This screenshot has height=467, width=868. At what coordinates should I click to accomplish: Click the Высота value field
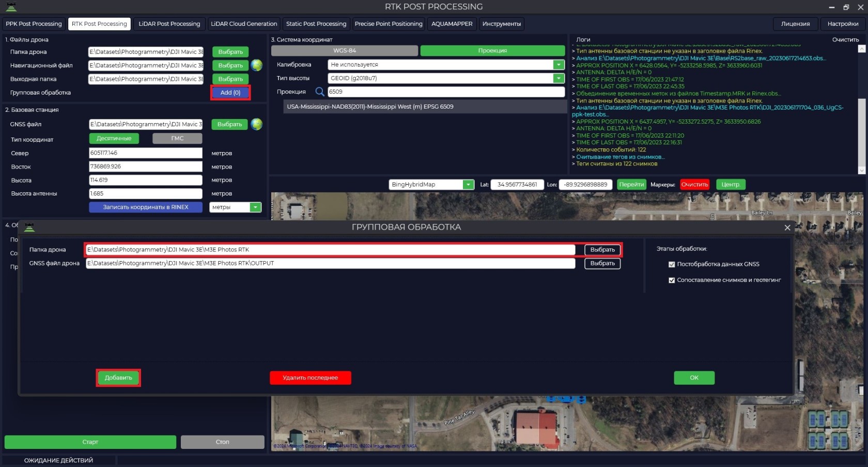[146, 180]
